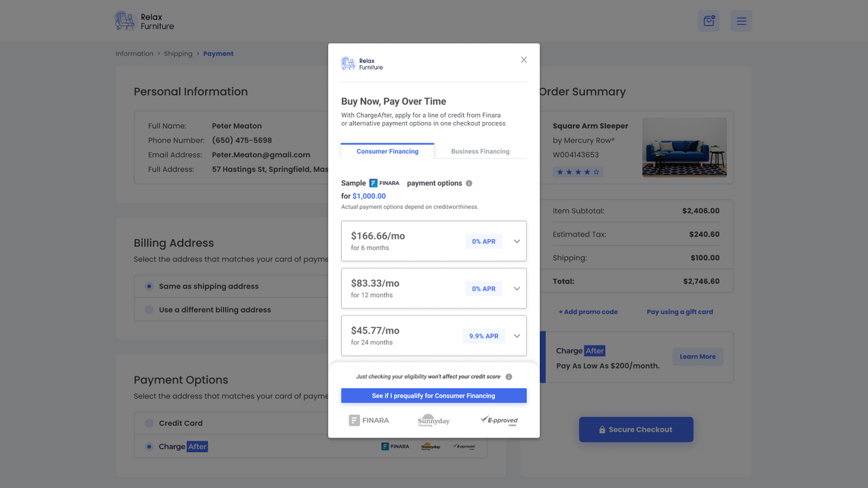This screenshot has width=868, height=488.
Task: Click the Relax Furniture logo inside the dialog
Action: [362, 64]
